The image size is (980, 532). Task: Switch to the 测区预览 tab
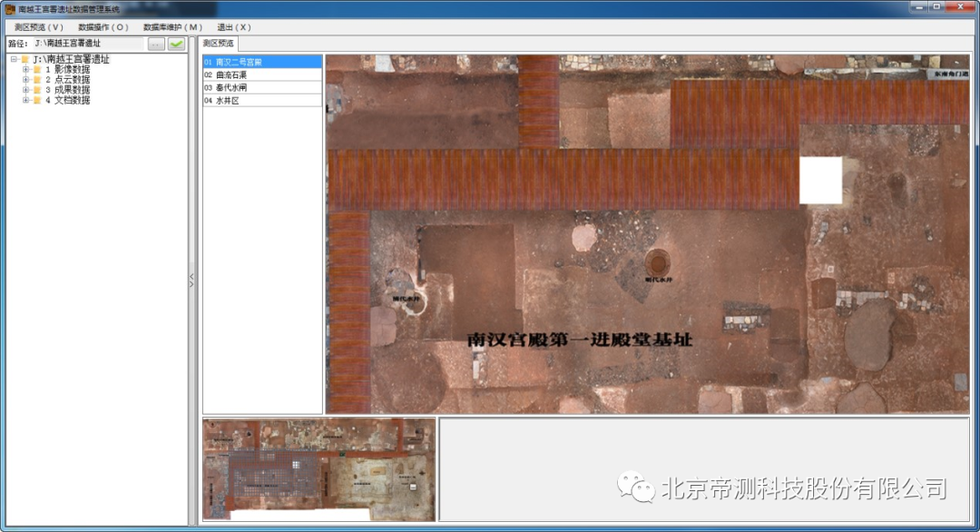pos(218,44)
